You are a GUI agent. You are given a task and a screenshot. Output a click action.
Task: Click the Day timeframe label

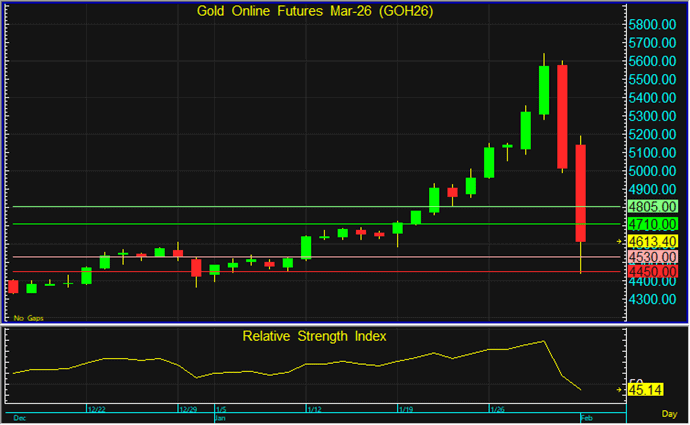669,413
